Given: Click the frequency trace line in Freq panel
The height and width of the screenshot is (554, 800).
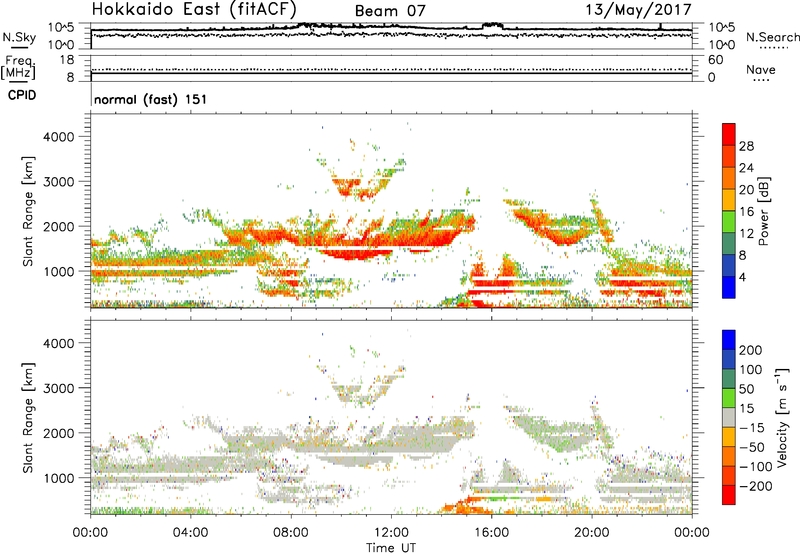Looking at the screenshot, I should pyautogui.click(x=391, y=73).
